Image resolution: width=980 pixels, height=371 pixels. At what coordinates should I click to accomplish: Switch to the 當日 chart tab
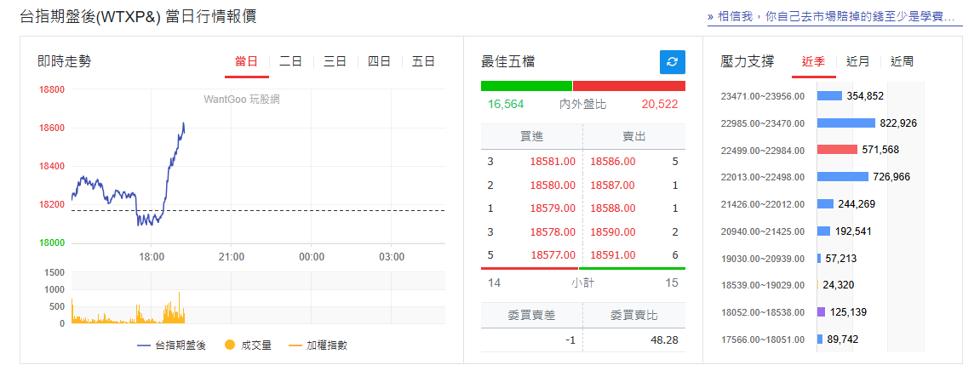246,62
